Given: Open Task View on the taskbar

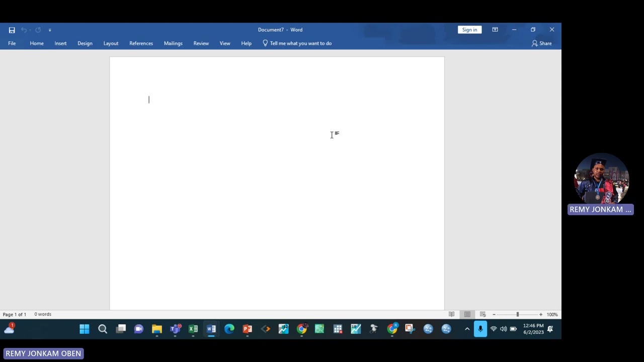Looking at the screenshot, I should [121, 329].
